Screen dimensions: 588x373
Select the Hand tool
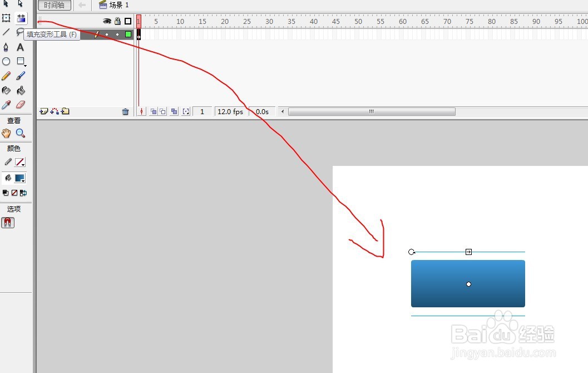pyautogui.click(x=6, y=133)
